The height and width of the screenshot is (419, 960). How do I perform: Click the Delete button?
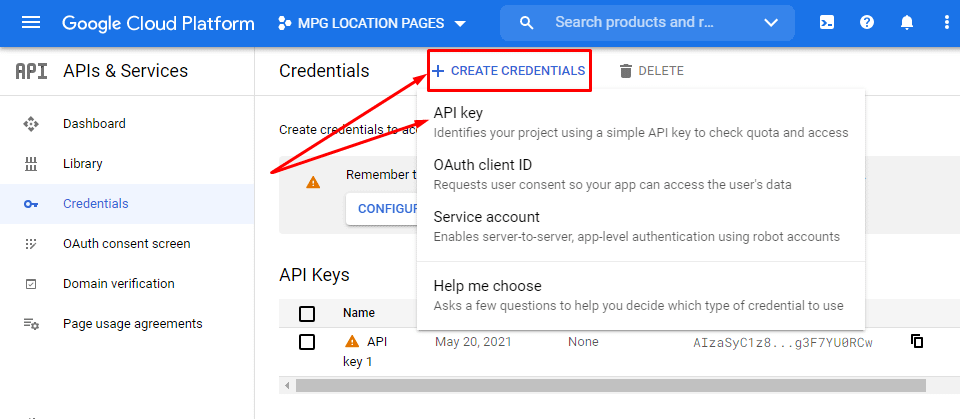(651, 71)
